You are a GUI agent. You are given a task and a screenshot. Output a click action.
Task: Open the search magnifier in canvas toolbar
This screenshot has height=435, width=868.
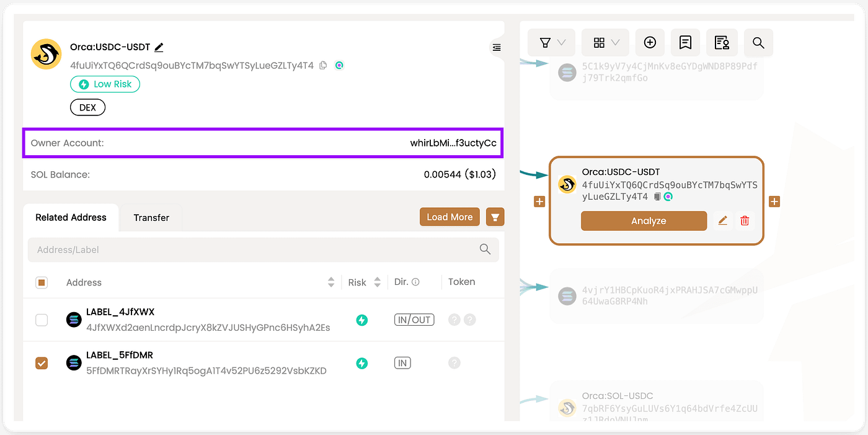(758, 43)
